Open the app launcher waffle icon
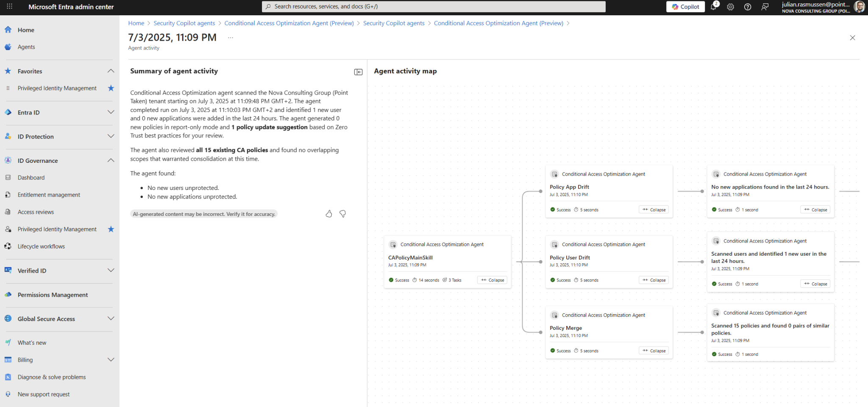This screenshot has height=407, width=868. pos(9,6)
